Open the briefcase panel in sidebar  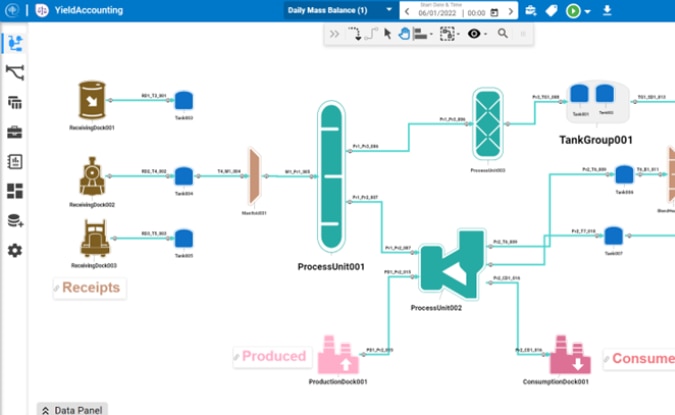[15, 132]
